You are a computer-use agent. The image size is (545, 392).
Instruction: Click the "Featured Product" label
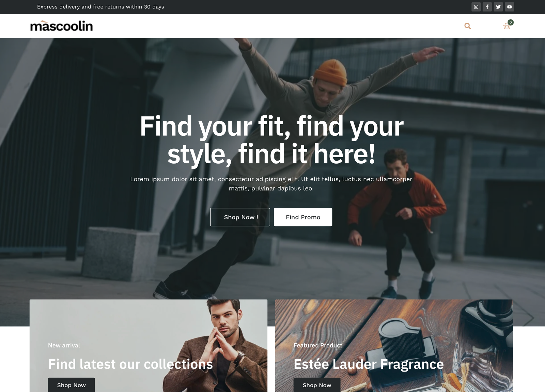(318, 345)
